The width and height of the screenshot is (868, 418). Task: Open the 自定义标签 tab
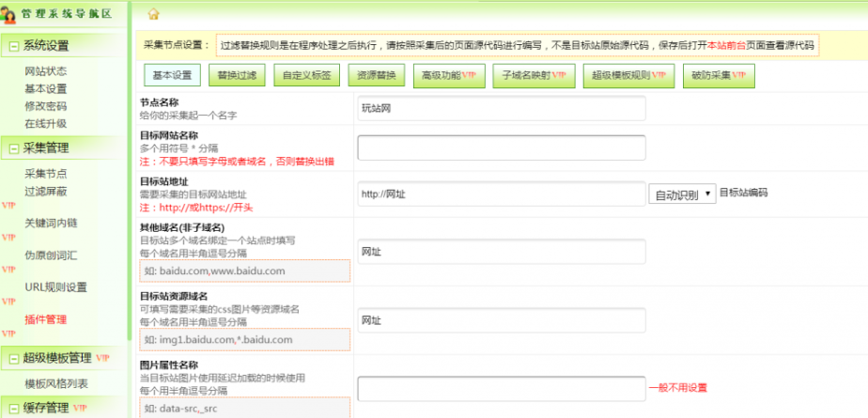tap(301, 74)
